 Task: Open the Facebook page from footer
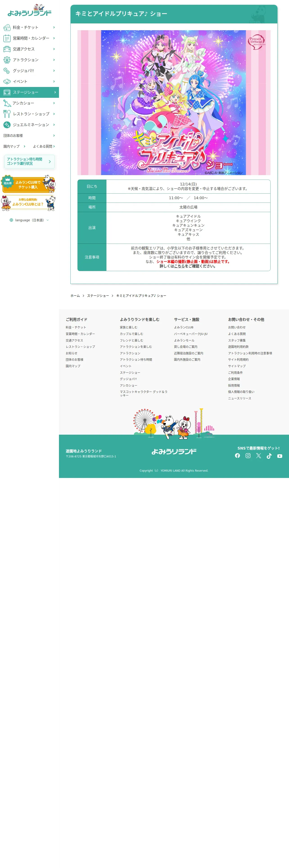[237, 456]
